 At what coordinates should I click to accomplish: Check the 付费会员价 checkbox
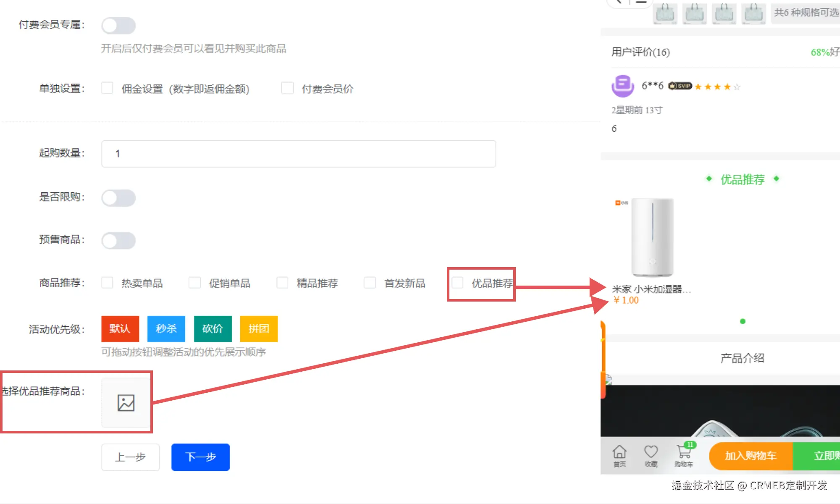(287, 88)
